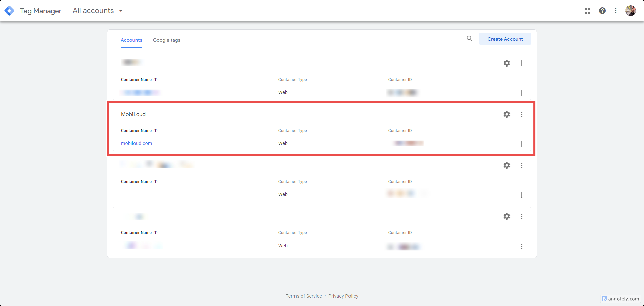Screen dimensions: 644x306
Task: Click the Tag Manager title text
Action: pos(41,11)
